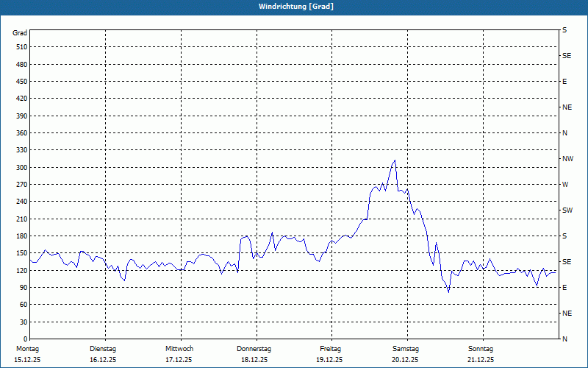Click the Grad unit label above the y-axis
Image resolution: width=588 pixels, height=368 pixels.
click(x=20, y=33)
